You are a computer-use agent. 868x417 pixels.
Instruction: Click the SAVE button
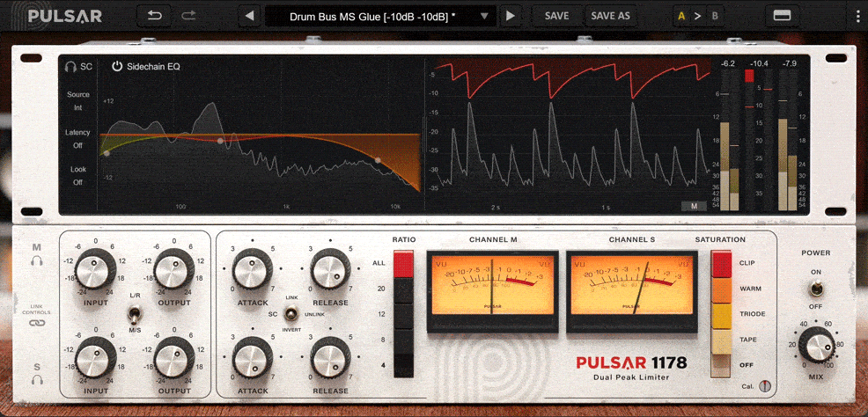tap(557, 16)
